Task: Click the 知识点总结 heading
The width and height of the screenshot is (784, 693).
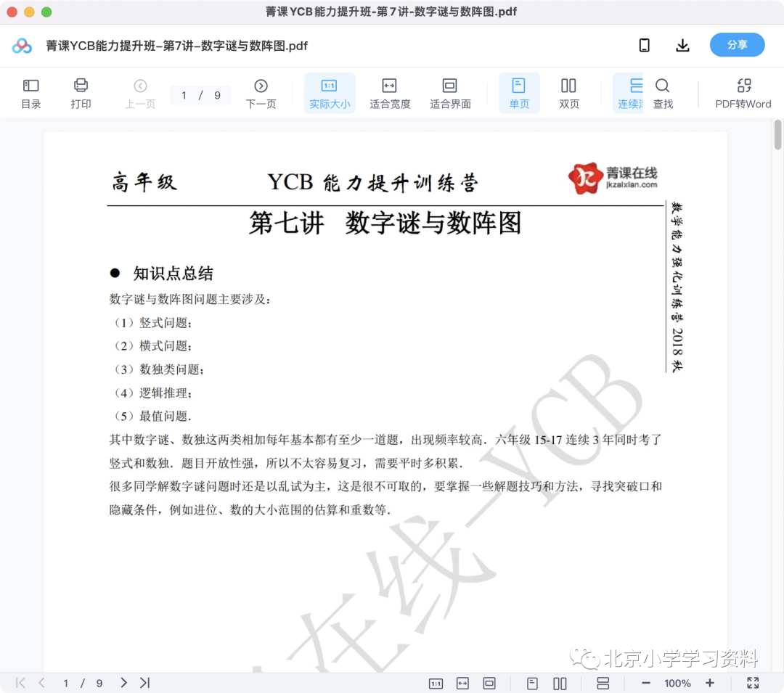Action: tap(173, 274)
